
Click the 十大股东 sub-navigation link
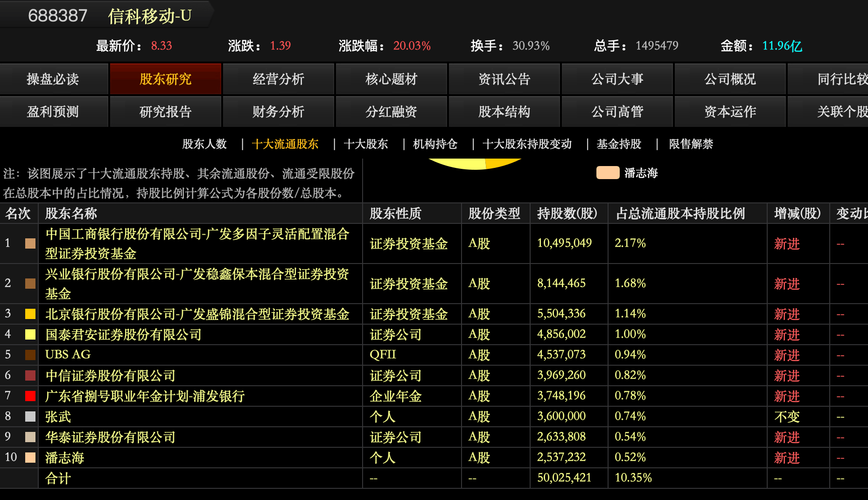pos(365,144)
